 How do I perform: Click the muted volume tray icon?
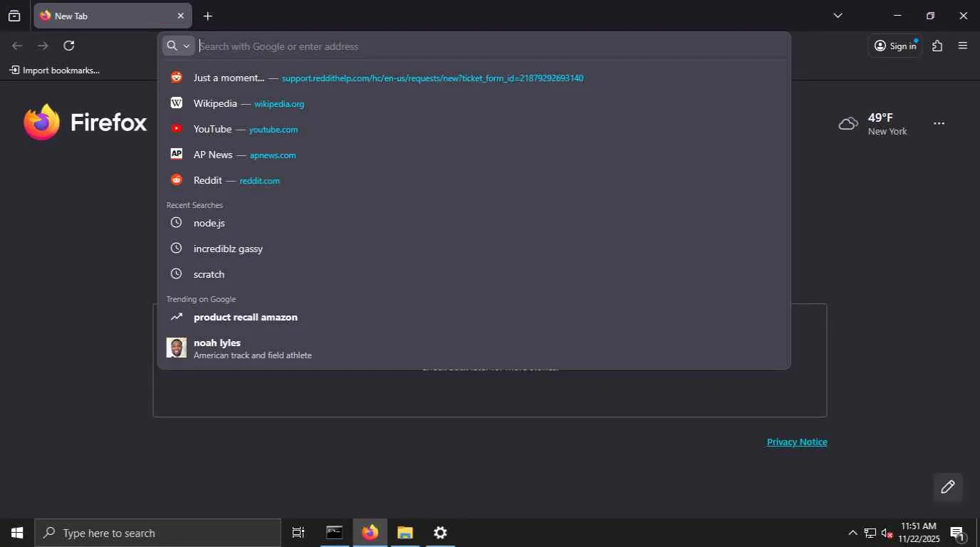[887, 533]
